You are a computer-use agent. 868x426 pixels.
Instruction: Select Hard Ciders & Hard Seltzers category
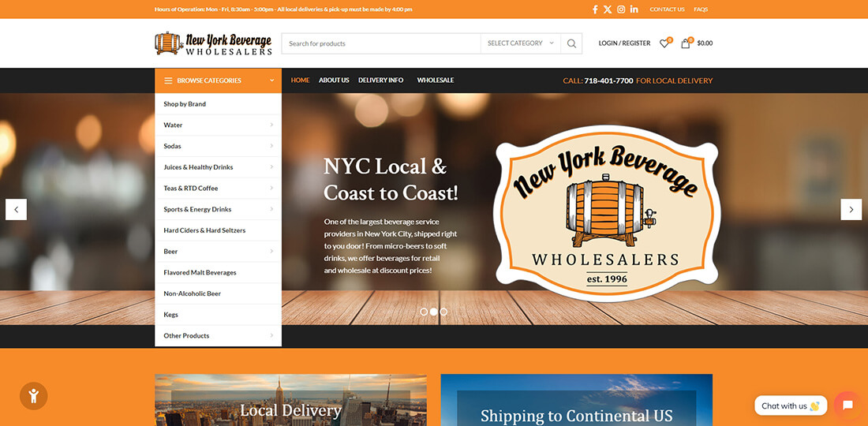click(218, 230)
